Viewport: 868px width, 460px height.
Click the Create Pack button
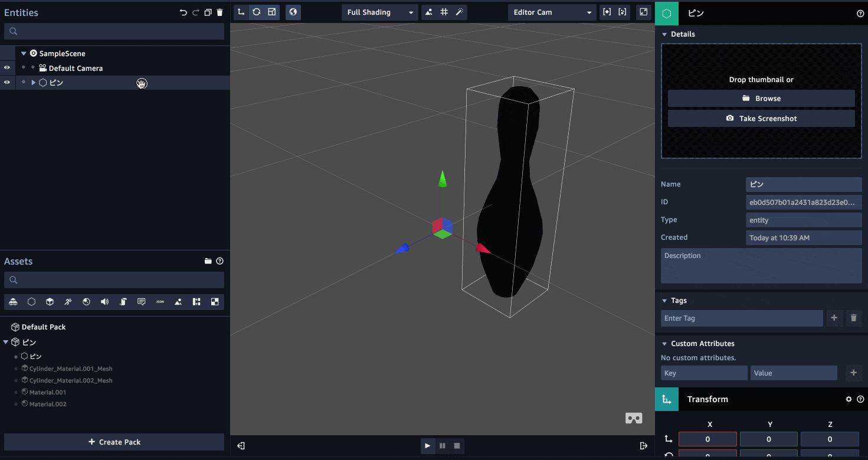[x=114, y=442]
